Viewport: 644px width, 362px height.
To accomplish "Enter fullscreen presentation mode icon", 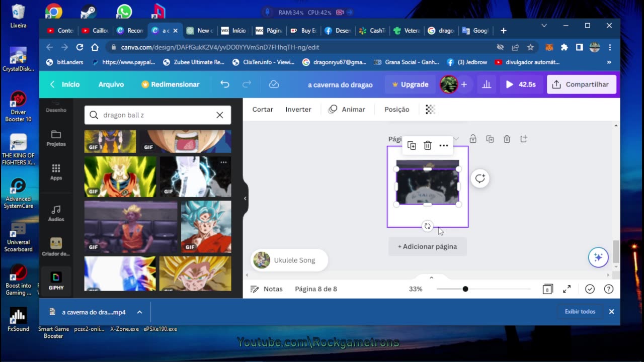I will click(x=567, y=289).
